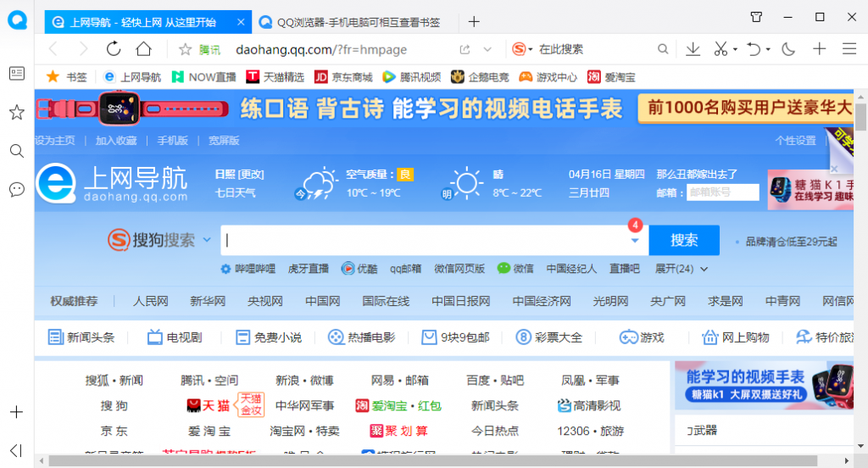Viewport: 868px width, 468px height.
Task: Open the sidebar search magnifier icon
Action: (x=16, y=151)
